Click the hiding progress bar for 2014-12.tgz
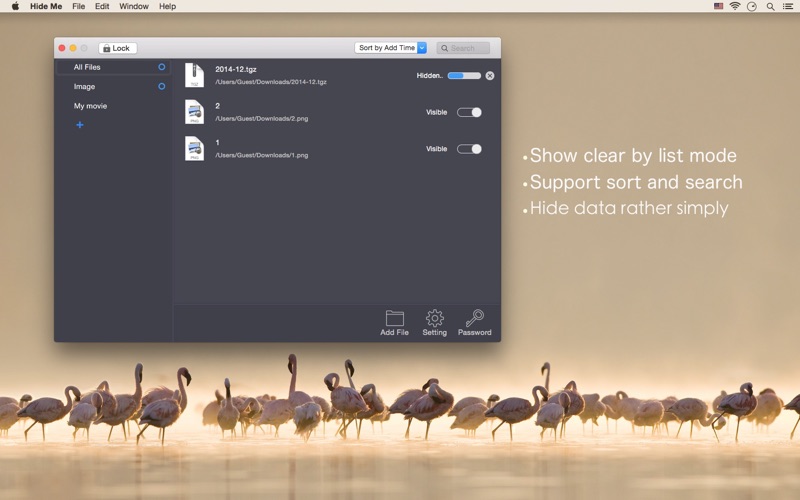The width and height of the screenshot is (800, 500). [x=464, y=76]
